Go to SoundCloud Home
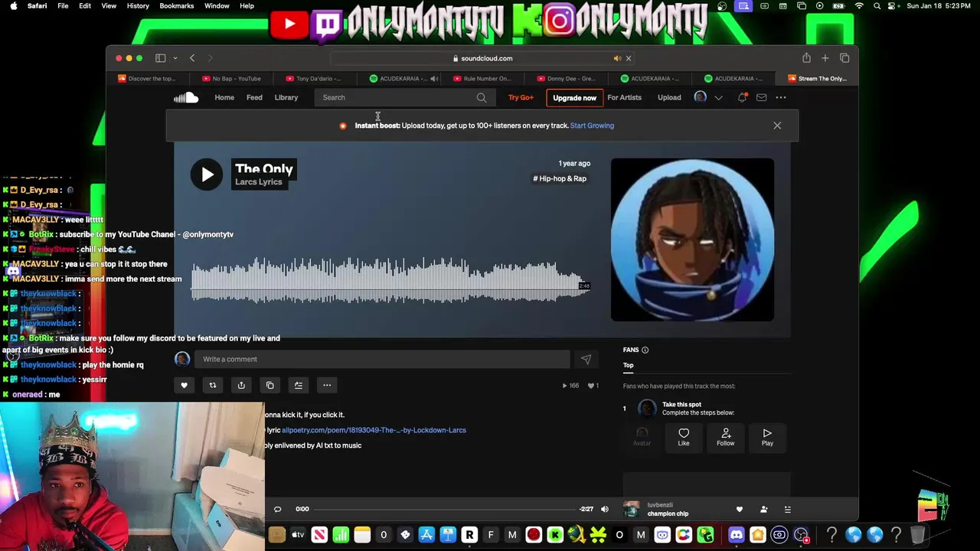Viewport: 980px width, 551px height. tap(224, 97)
